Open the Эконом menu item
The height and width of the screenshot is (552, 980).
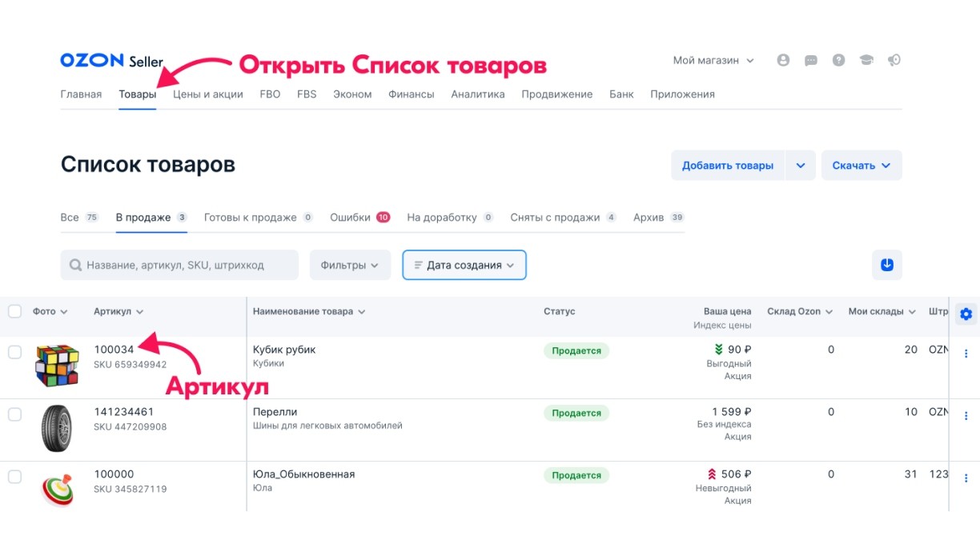(x=352, y=94)
